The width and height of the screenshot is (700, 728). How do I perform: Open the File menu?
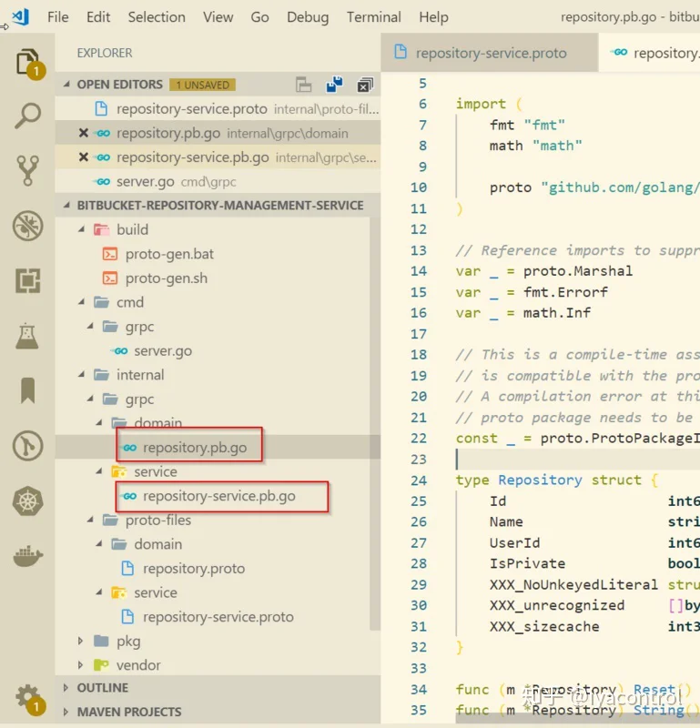pos(58,17)
